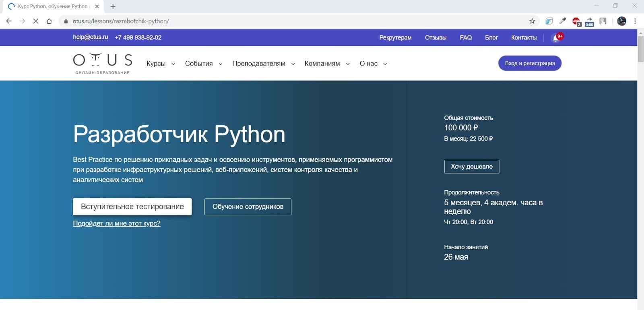View site security lock info
Viewport: 644px width, 310px height.
point(66,21)
